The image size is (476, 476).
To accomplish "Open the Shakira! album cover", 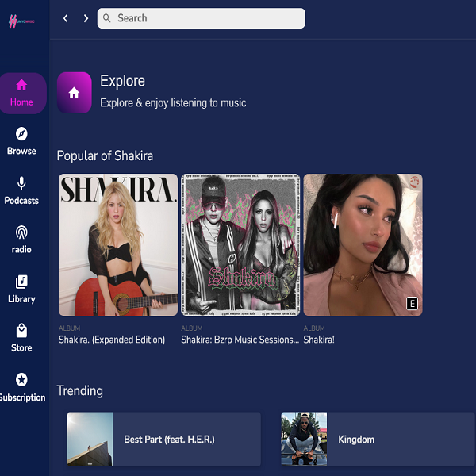I will pyautogui.click(x=363, y=244).
